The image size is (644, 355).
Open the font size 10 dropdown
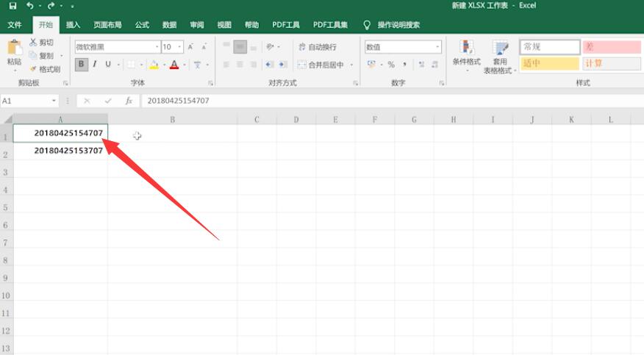pyautogui.click(x=179, y=47)
